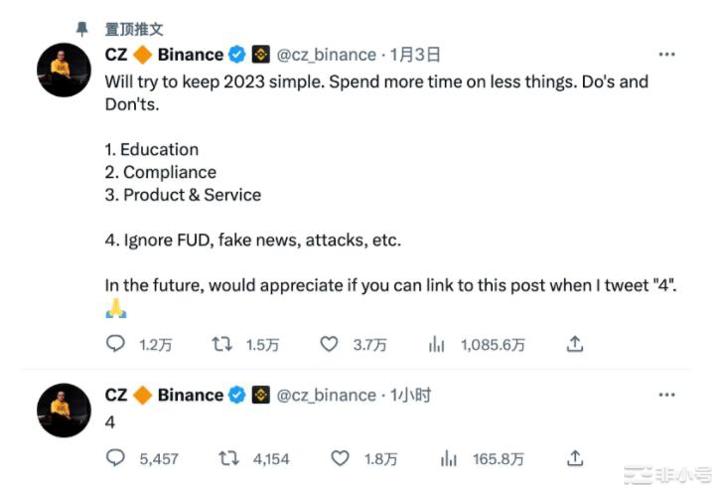Like the pinned 2023 tweet
Viewport: 719px width, 493px height.
329,344
